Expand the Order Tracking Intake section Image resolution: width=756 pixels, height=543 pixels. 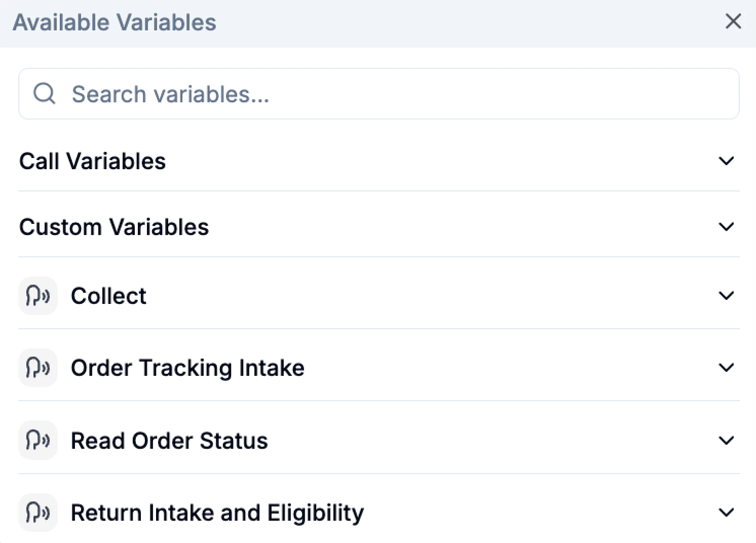pyautogui.click(x=727, y=368)
